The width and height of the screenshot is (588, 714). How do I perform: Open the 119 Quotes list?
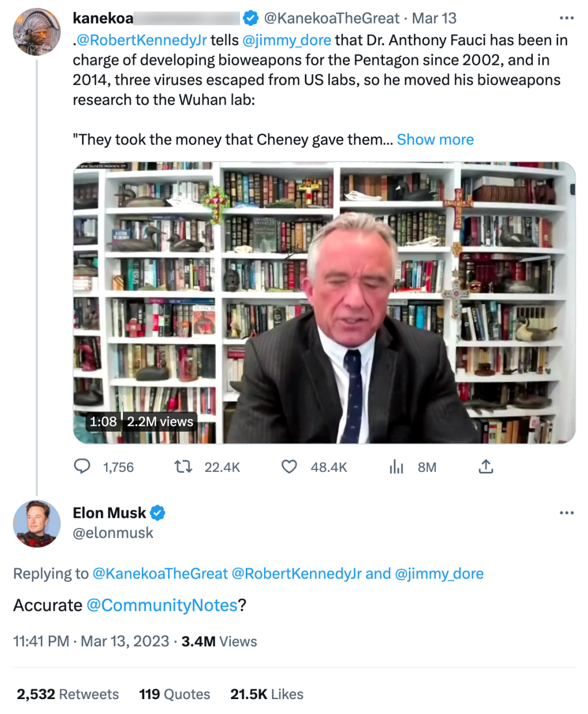tap(175, 694)
